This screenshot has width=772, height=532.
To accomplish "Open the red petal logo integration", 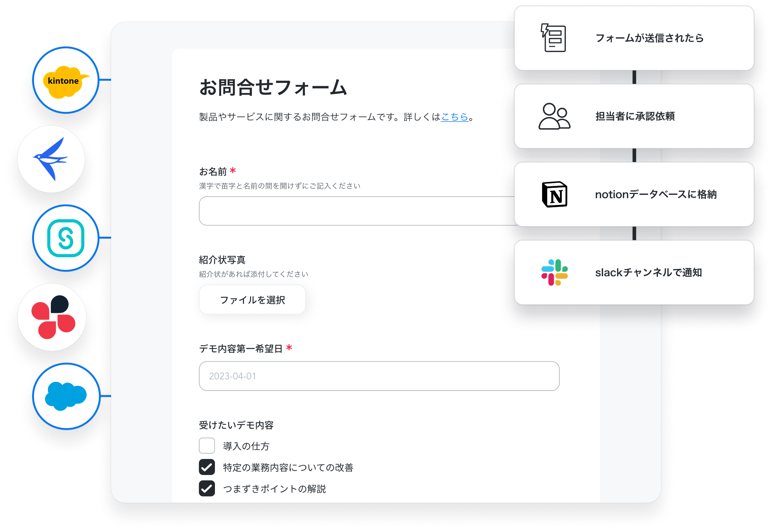I will [x=53, y=317].
